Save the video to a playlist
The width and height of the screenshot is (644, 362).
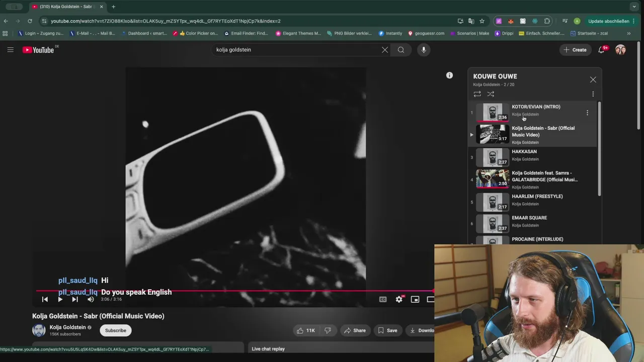click(388, 330)
